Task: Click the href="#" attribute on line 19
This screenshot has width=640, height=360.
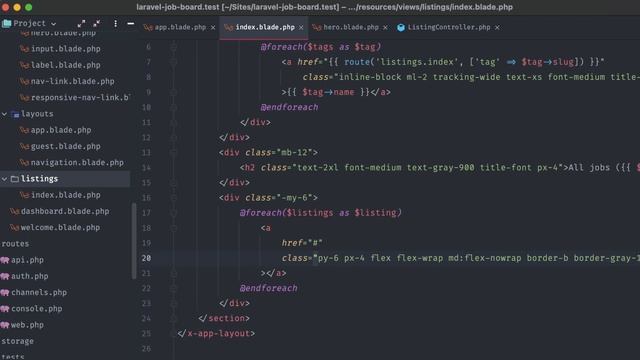Action: tap(302, 243)
